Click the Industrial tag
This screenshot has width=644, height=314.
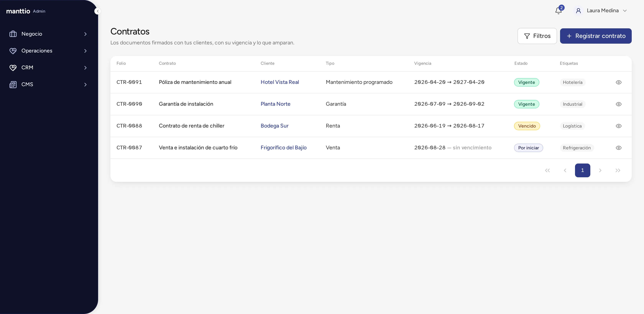[x=573, y=104]
